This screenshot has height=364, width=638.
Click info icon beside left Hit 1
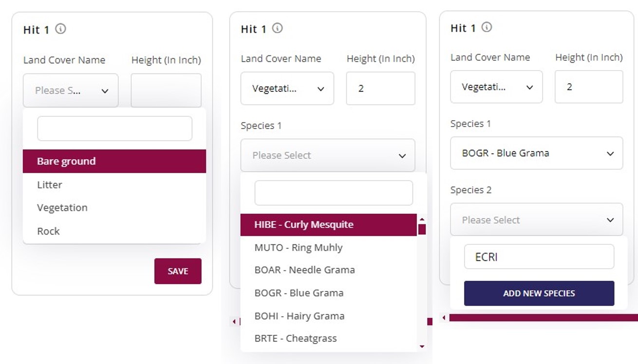[60, 29]
